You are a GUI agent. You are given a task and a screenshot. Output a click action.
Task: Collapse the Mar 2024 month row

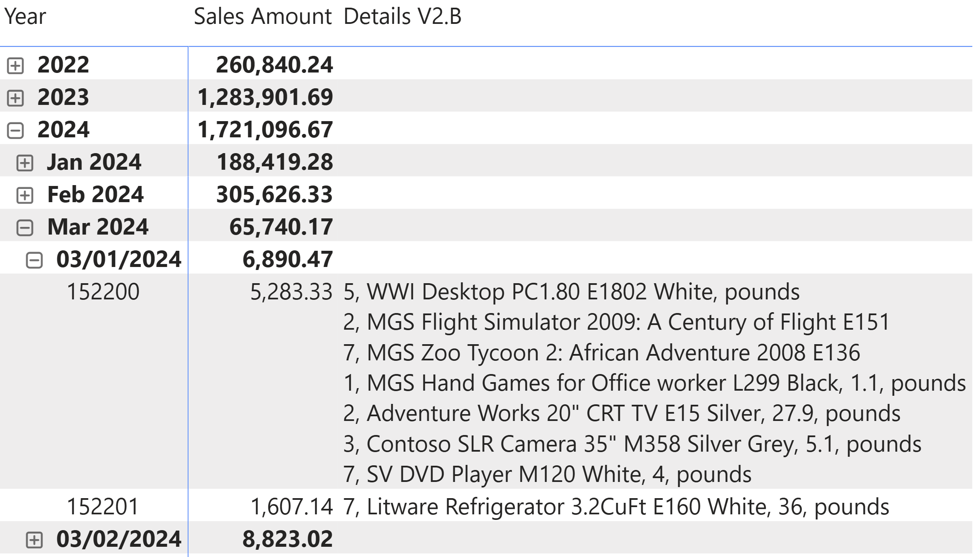tap(25, 228)
